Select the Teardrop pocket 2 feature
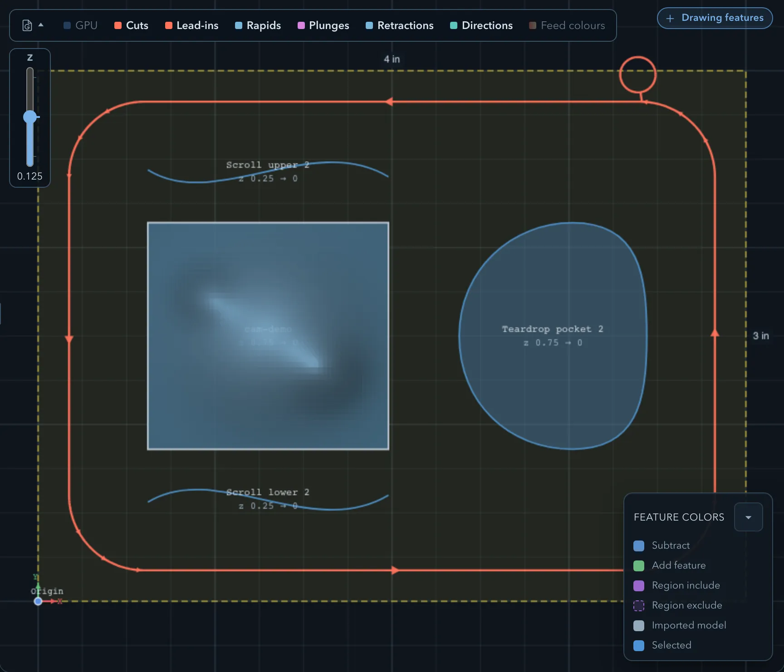The height and width of the screenshot is (672, 784). tap(553, 336)
